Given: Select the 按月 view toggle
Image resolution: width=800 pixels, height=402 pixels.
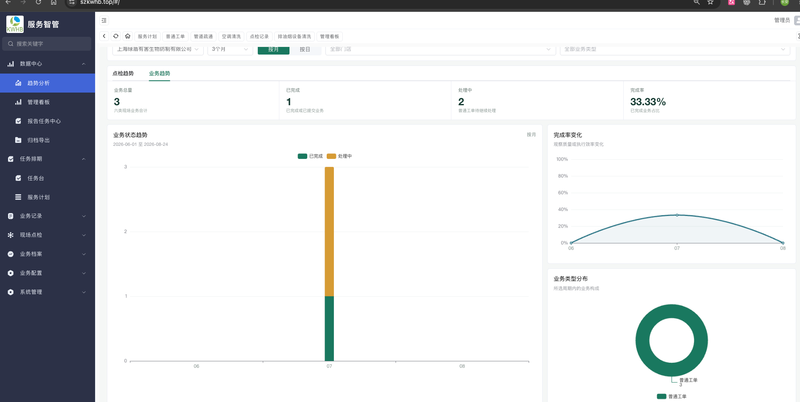Looking at the screenshot, I should 273,49.
